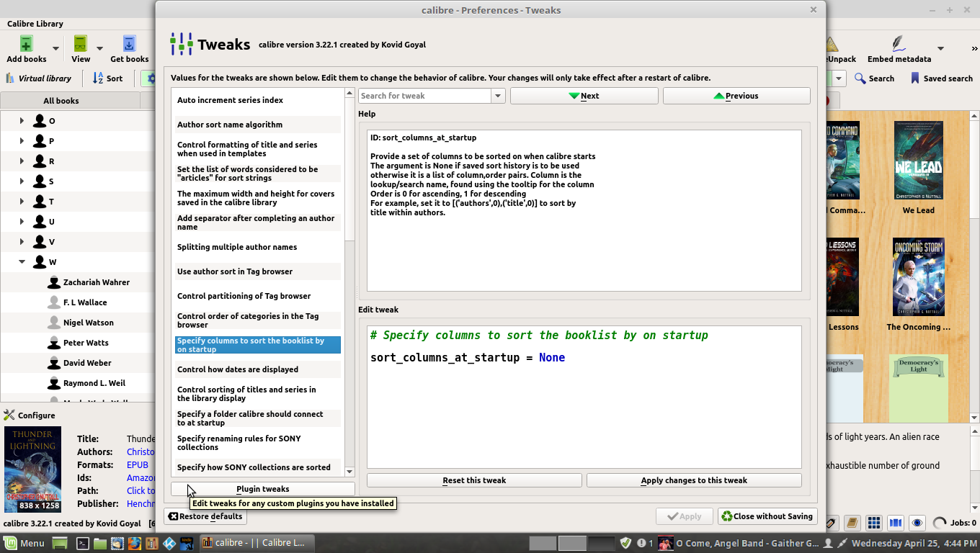The height and width of the screenshot is (553, 980).
Task: Select author David Weber
Action: tap(87, 363)
